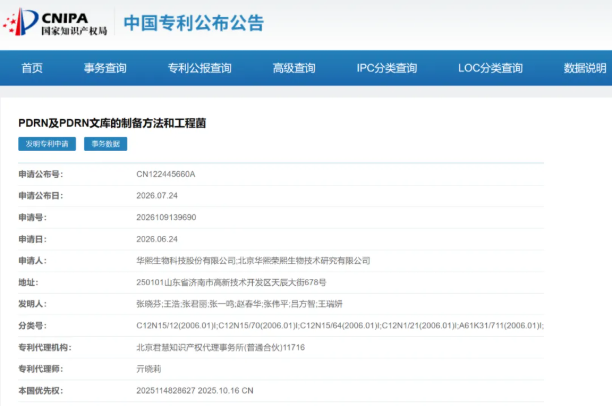Select application number 2026109139690
Screen dimensions: 612x417
pos(166,217)
